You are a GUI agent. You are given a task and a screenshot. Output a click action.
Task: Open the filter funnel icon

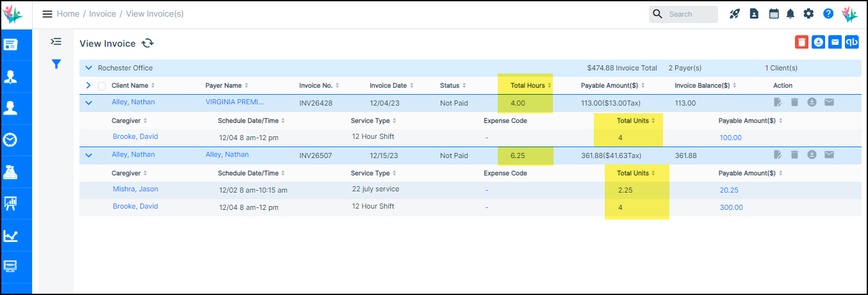tap(56, 63)
